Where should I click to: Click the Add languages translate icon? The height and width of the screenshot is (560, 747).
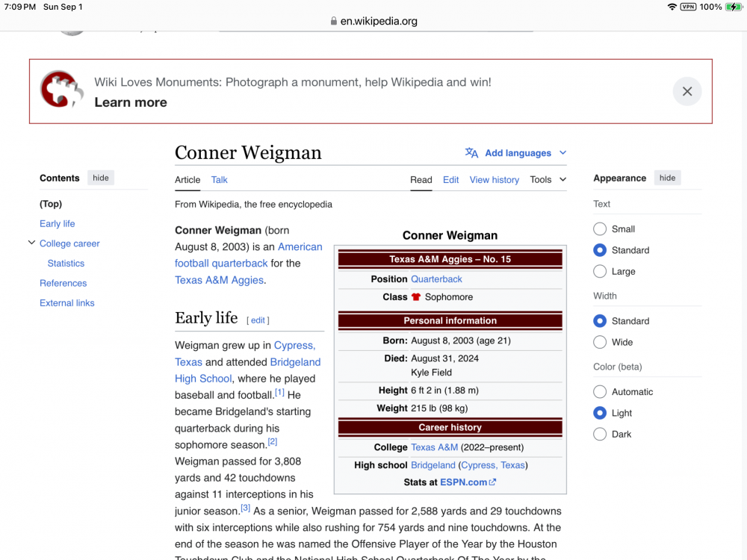tap(471, 153)
